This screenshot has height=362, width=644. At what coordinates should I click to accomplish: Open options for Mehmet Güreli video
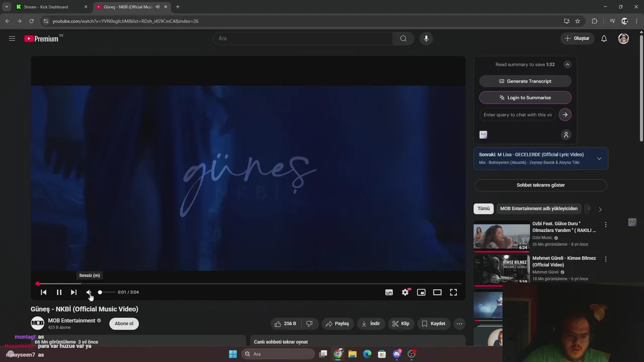click(606, 259)
